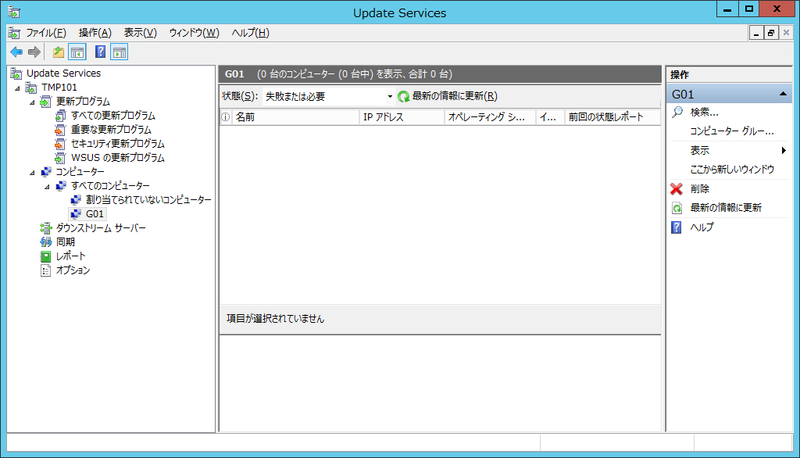Click the refresh icon next to 最新の情報に更新 in actions
Screen dimensions: 800x458
677,208
